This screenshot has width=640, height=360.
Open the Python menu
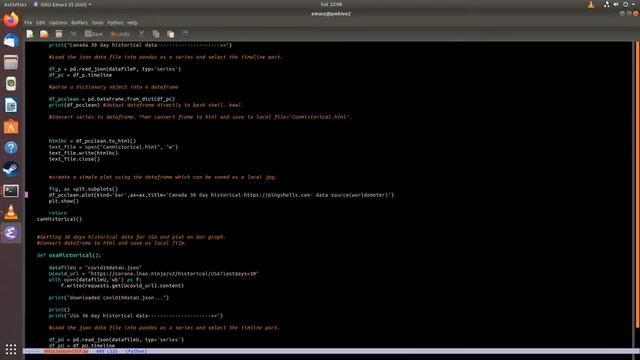pyautogui.click(x=116, y=23)
